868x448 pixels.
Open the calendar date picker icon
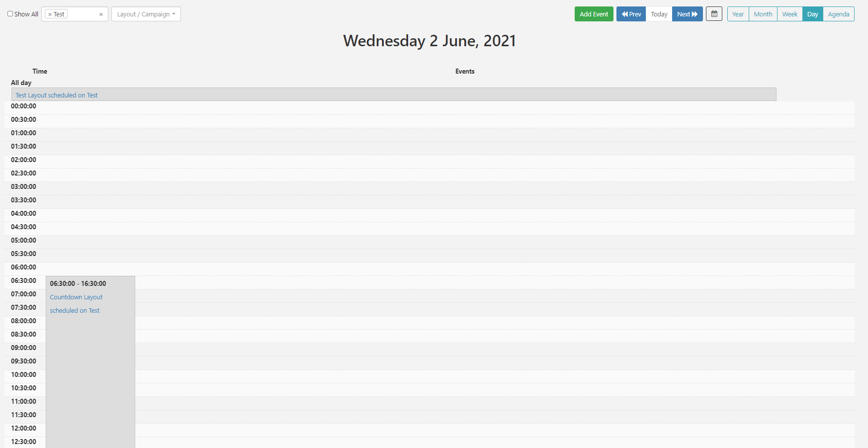pos(714,14)
